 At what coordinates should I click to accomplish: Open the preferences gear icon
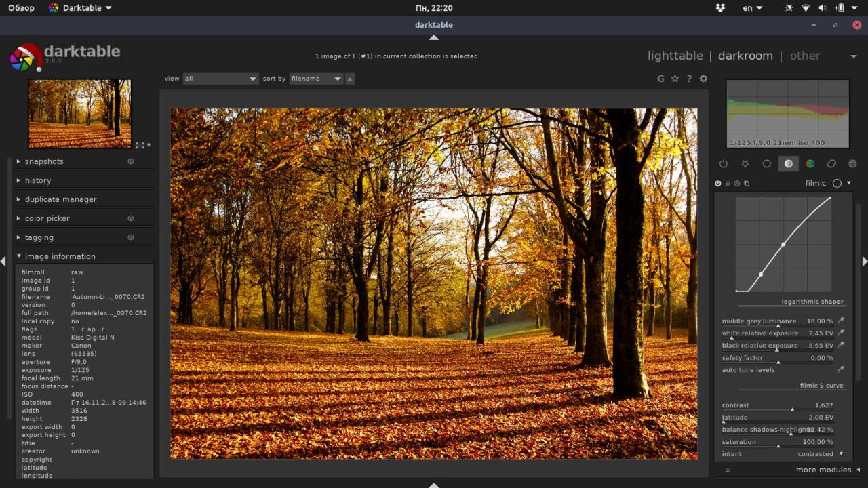point(703,79)
